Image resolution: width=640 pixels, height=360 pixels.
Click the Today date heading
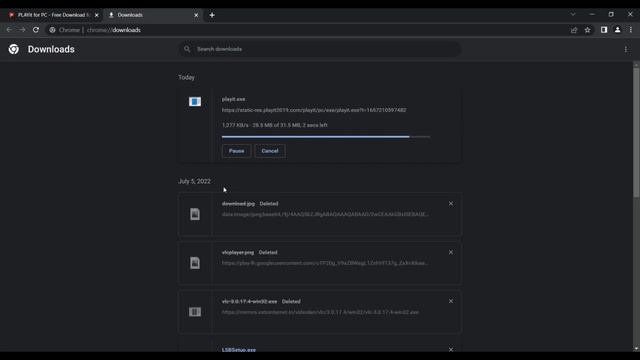[x=187, y=77]
